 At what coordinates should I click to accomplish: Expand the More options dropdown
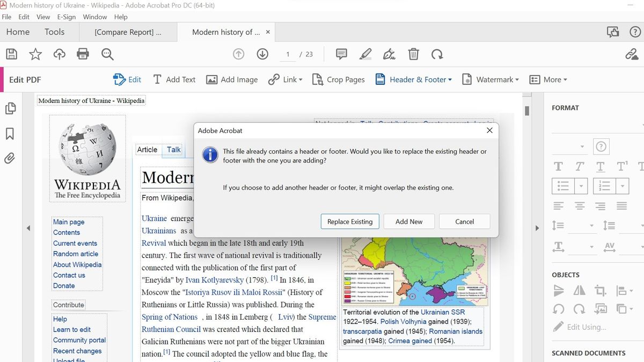pyautogui.click(x=548, y=79)
